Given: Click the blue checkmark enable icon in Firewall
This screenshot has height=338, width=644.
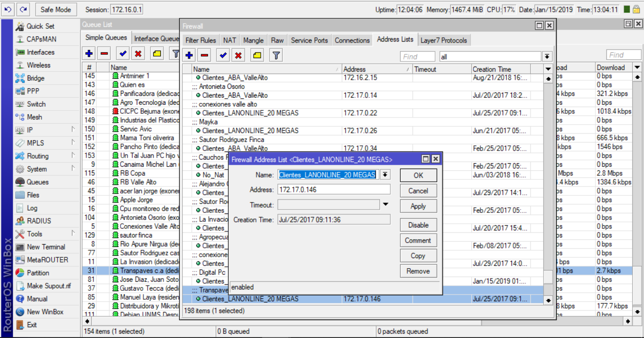Looking at the screenshot, I should 223,56.
